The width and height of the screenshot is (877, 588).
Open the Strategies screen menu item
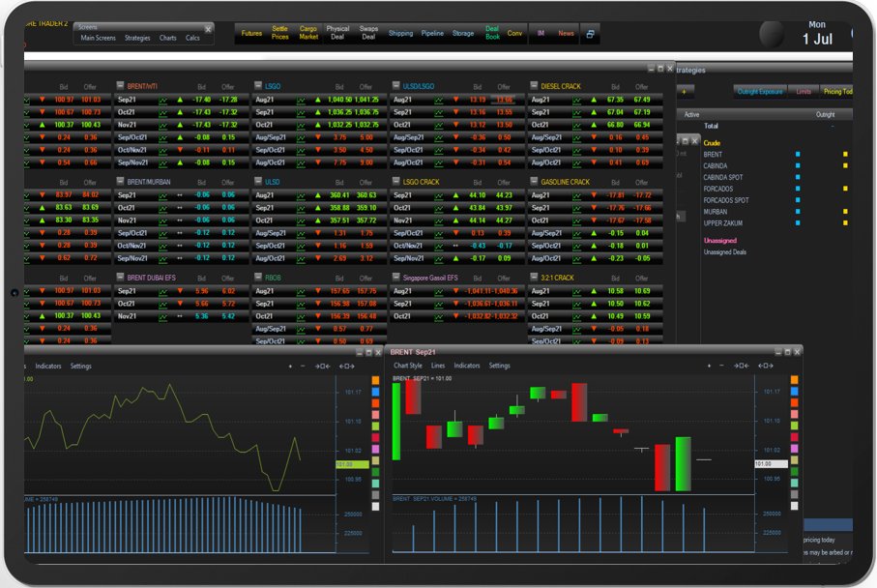(x=137, y=38)
